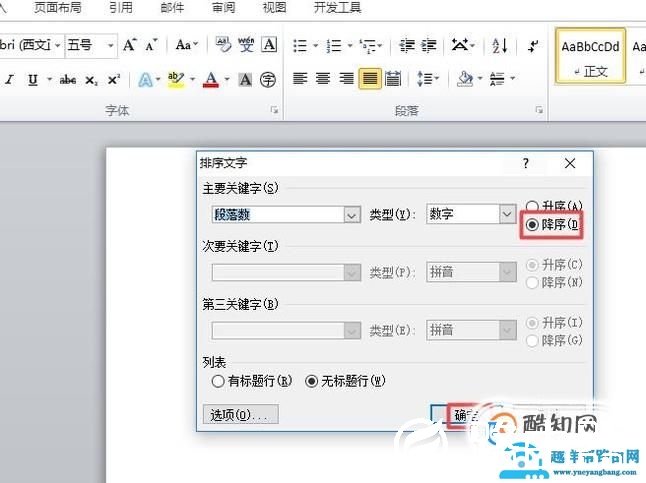
Task: Click the Character Border icon
Action: (269, 45)
